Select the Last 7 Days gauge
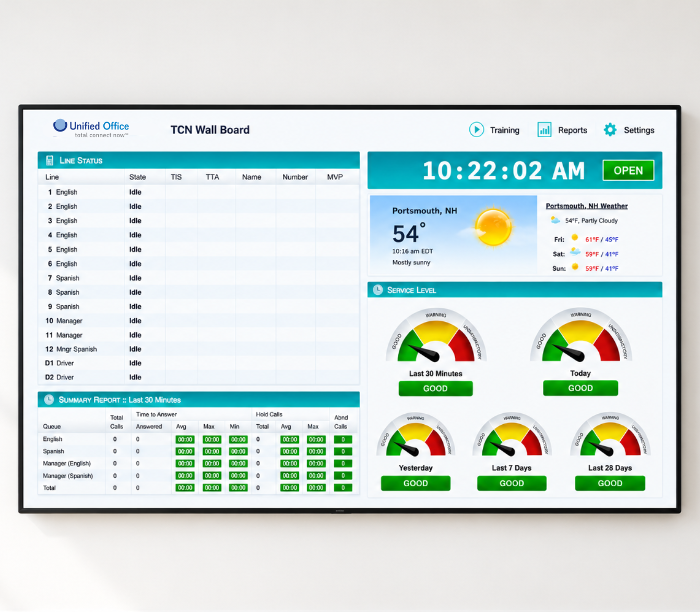Image resolution: width=700 pixels, height=612 pixels. point(512,434)
